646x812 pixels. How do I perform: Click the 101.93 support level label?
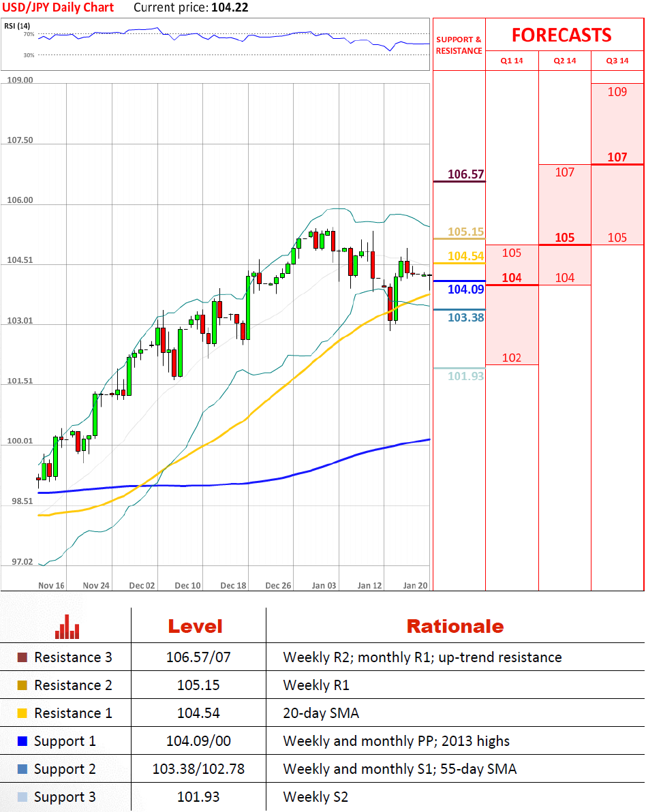point(465,376)
